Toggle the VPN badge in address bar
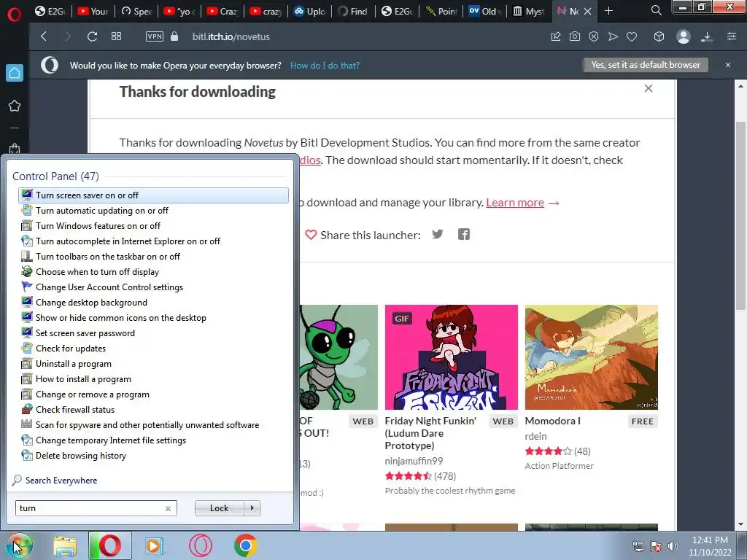The width and height of the screenshot is (747, 560). click(x=155, y=36)
